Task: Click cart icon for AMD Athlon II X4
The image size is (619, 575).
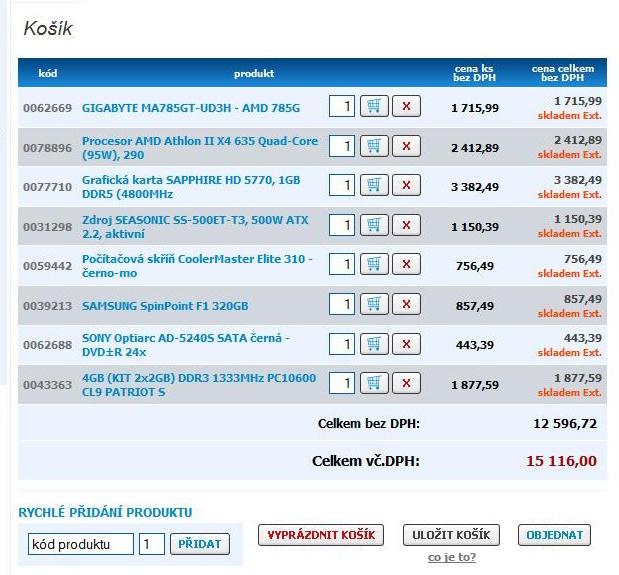Action: [x=374, y=146]
